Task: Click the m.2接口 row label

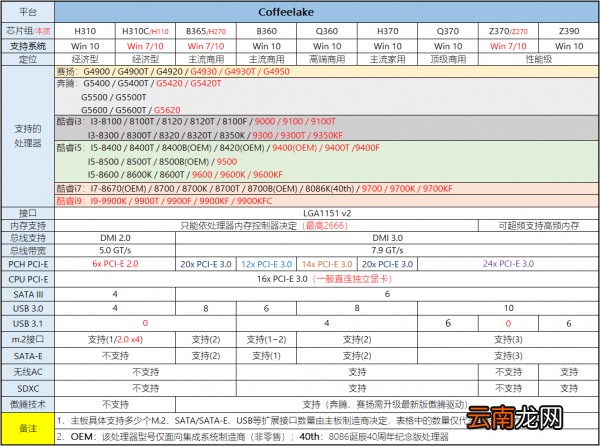Action: (x=28, y=340)
